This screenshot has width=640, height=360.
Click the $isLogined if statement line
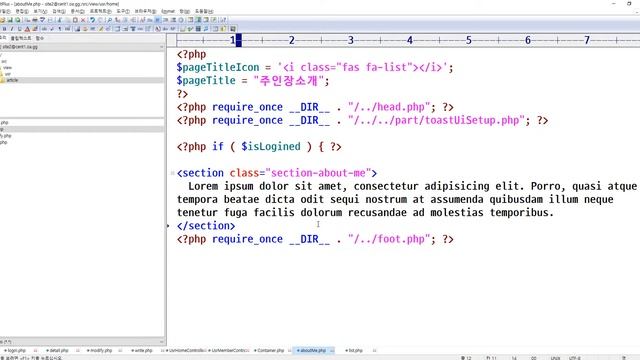[x=259, y=147]
